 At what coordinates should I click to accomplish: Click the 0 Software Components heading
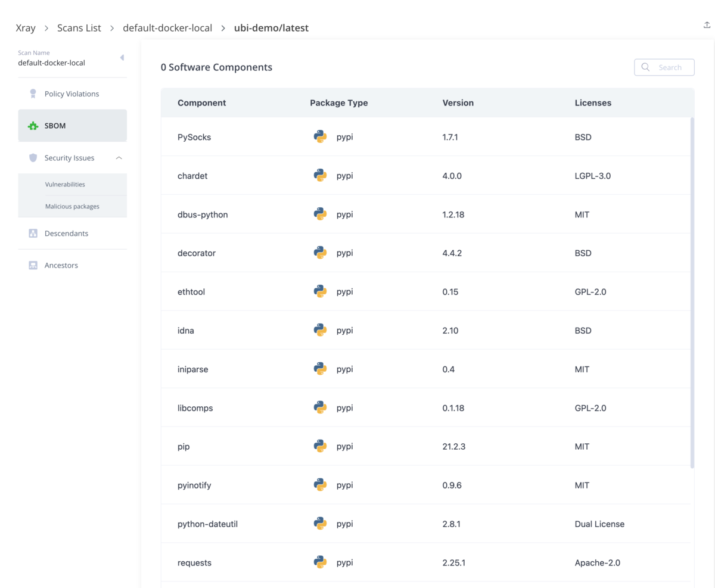tap(216, 67)
